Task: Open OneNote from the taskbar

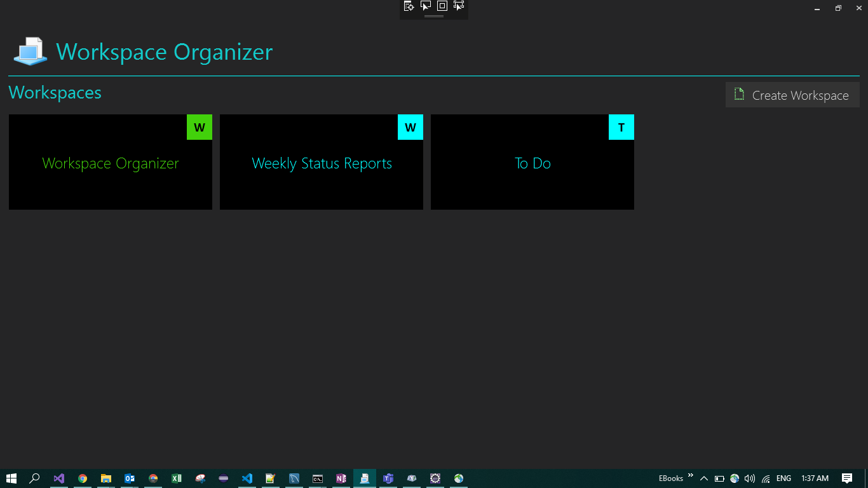Action: [341, 478]
